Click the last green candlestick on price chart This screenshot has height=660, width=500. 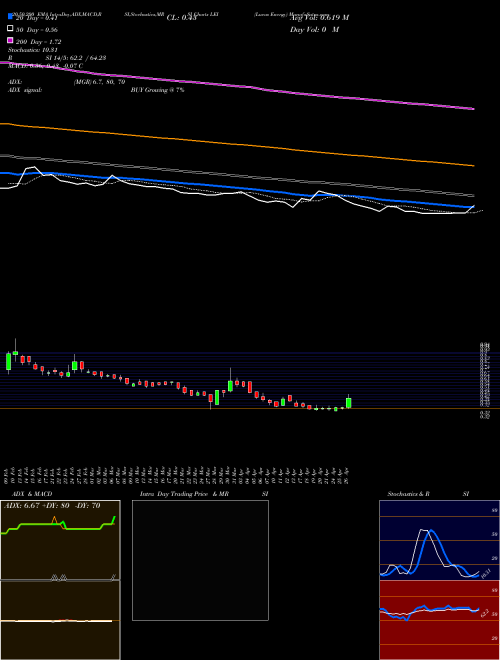coord(348,402)
